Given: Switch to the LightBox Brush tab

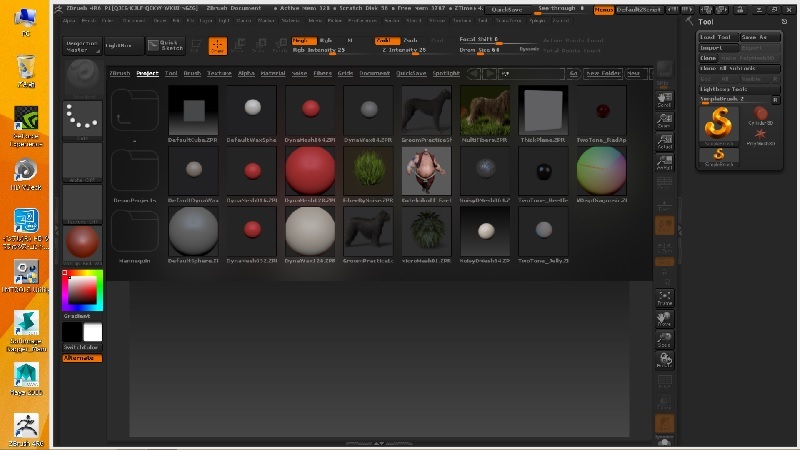Looking at the screenshot, I should (192, 73).
